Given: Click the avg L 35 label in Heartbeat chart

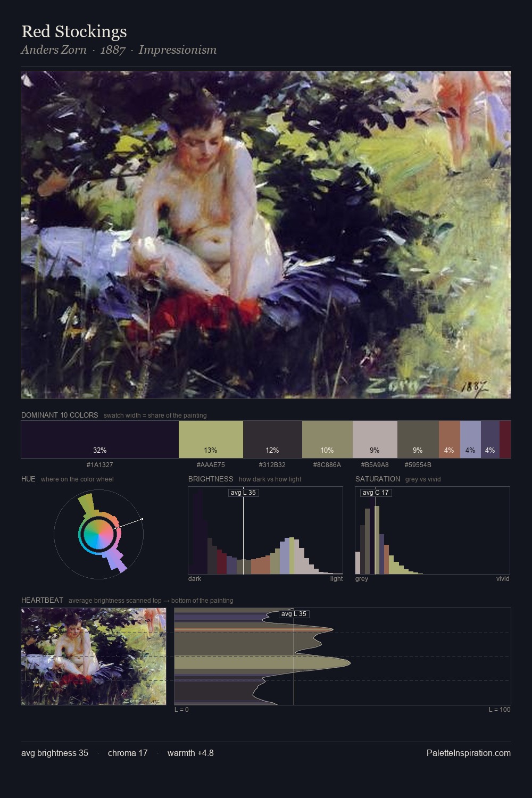Looking at the screenshot, I should pyautogui.click(x=294, y=614).
